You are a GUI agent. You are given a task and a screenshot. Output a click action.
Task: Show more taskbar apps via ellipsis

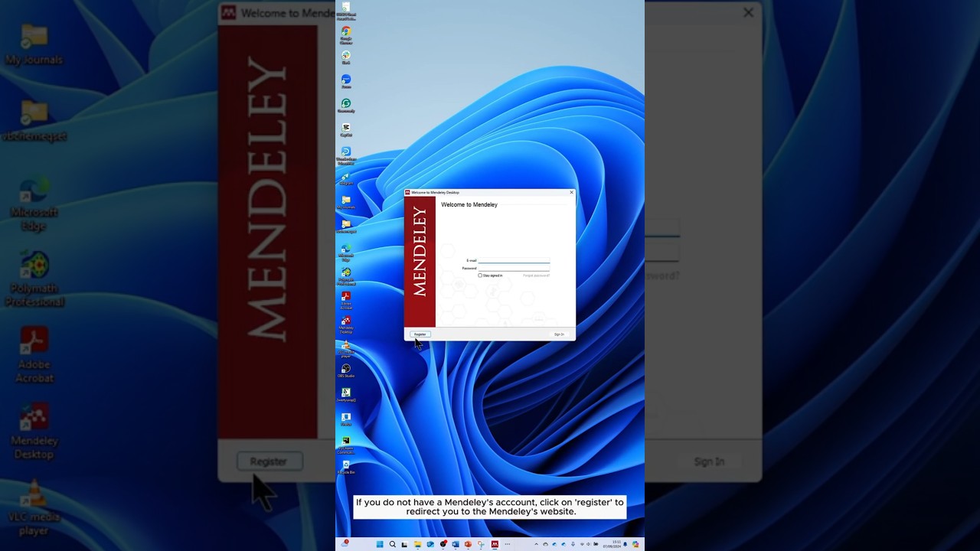(x=507, y=544)
